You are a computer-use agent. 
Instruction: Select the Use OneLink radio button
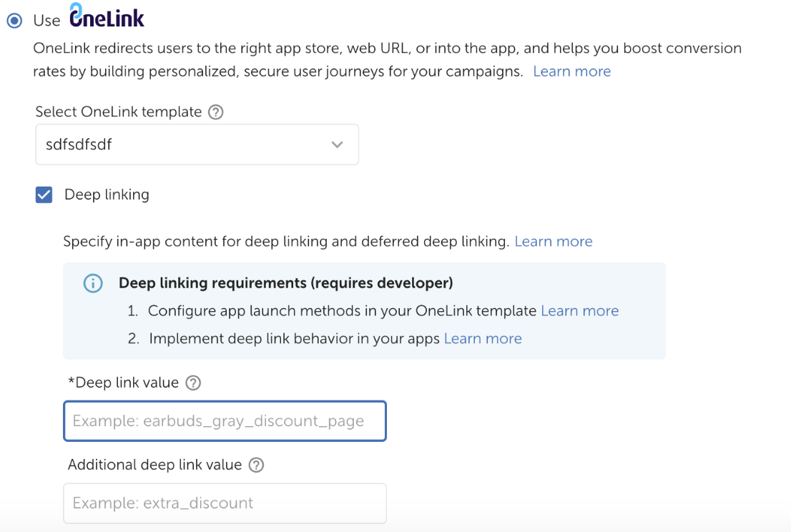[14, 21]
